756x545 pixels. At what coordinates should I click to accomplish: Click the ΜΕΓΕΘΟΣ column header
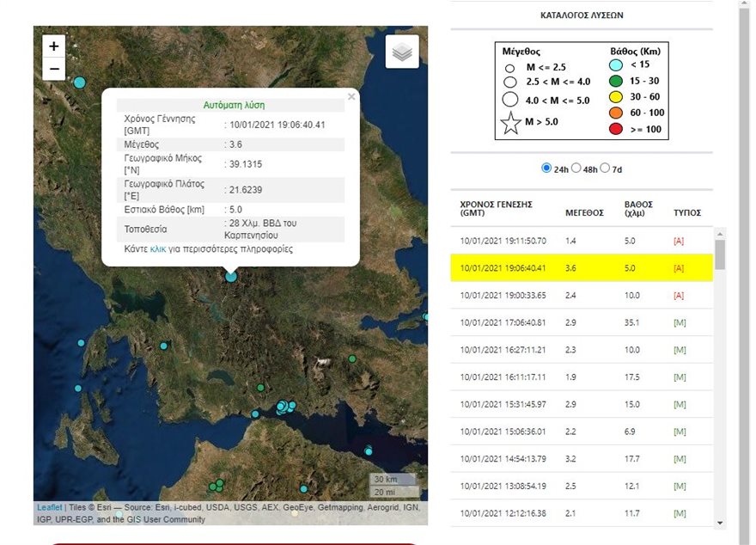(x=583, y=212)
